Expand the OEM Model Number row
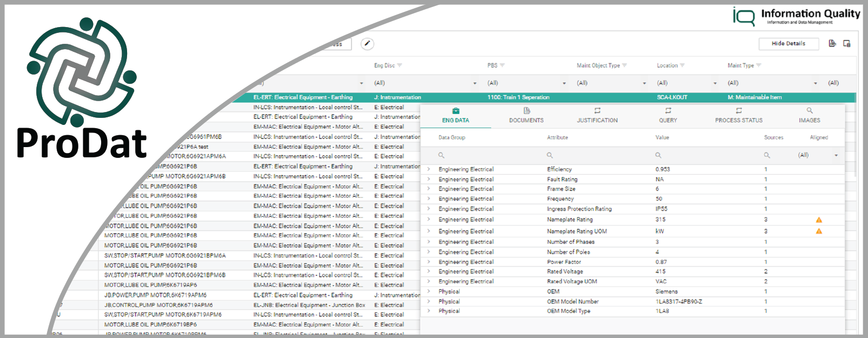 click(x=429, y=301)
